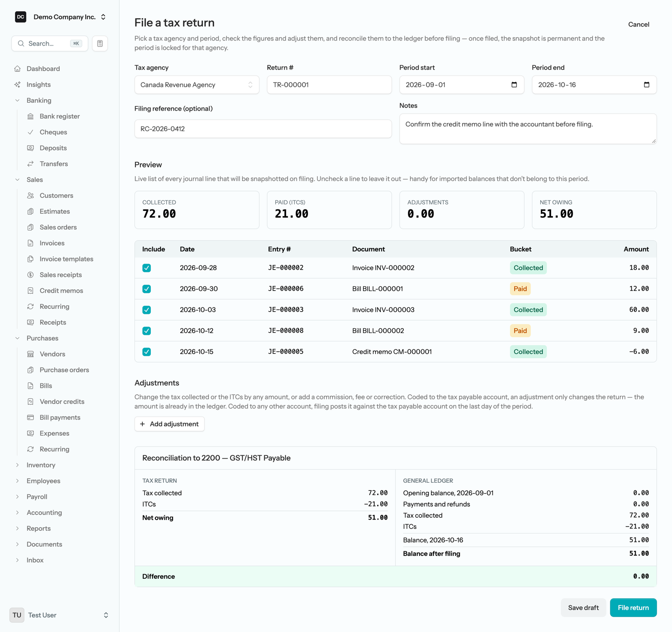Uncheck the Invoice INV-000002 line
The height and width of the screenshot is (632, 672).
pos(147,268)
